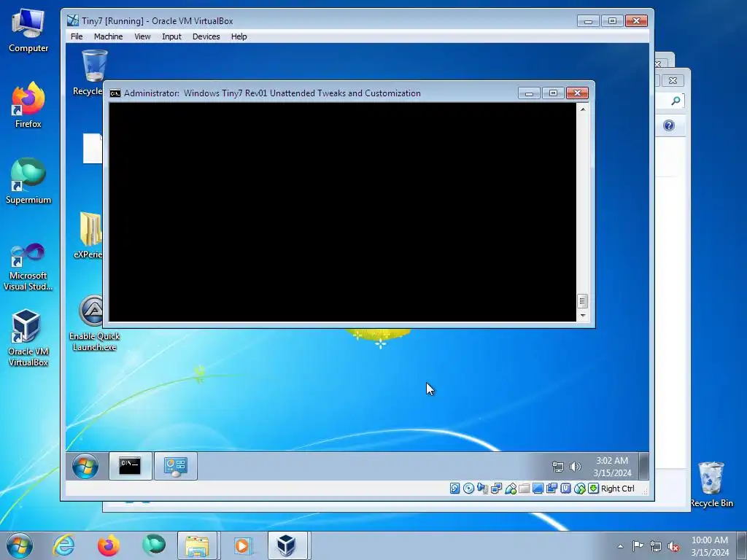
Task: Select the eXPerience folder on guest desktop
Action: tap(90, 236)
